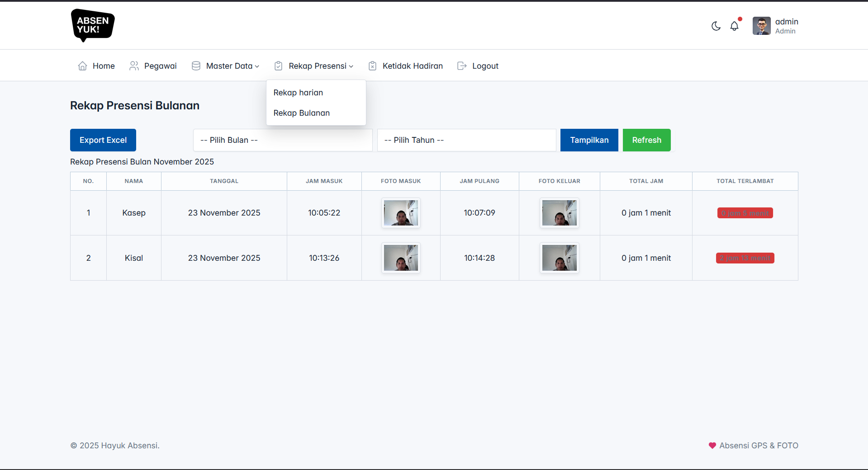Screen dimensions: 868x470
Task: Click Kisal's red late badge
Action: pyautogui.click(x=745, y=258)
